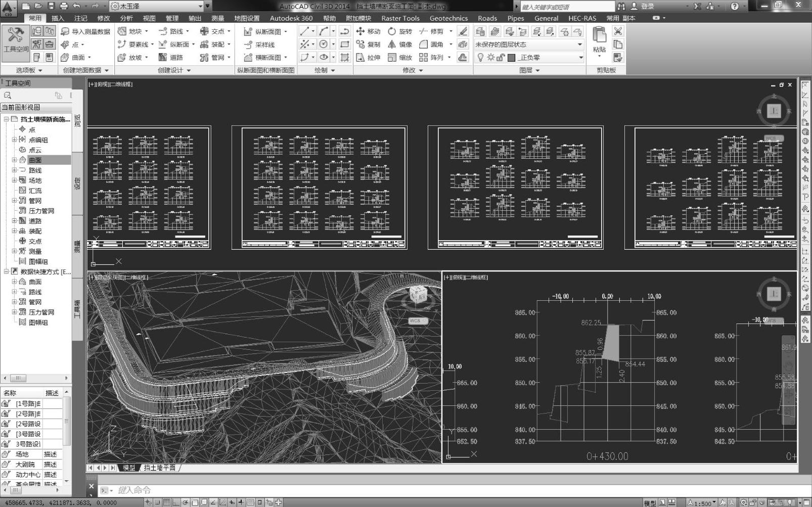Click the 道路 corridor tool in ribbon
Image resolution: width=812 pixels, height=507 pixels.
(170, 58)
